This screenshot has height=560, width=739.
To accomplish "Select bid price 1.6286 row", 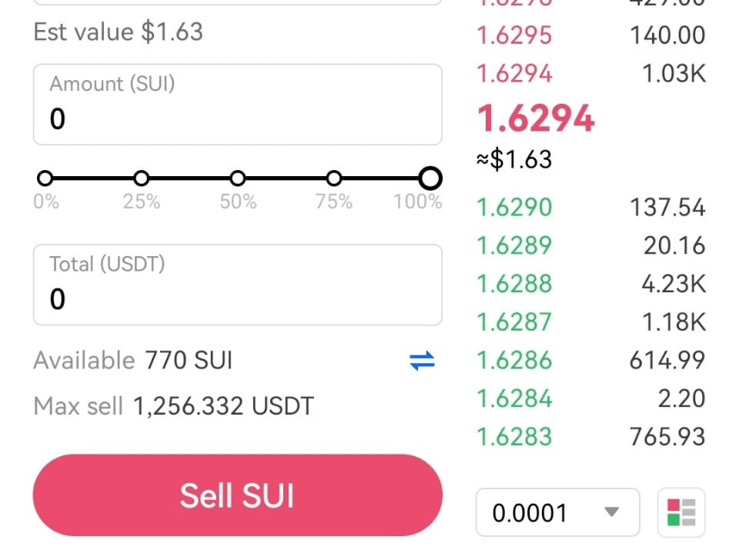I will pyautogui.click(x=591, y=360).
